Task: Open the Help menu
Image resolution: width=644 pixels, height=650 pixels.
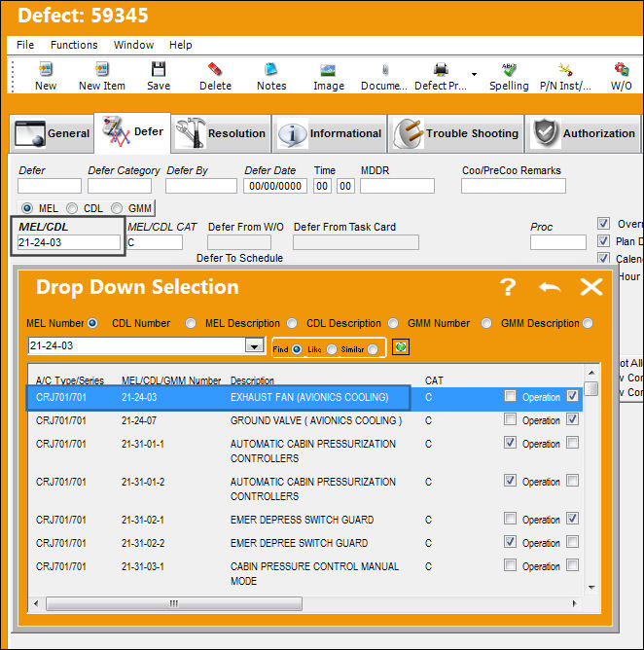Action: click(181, 45)
